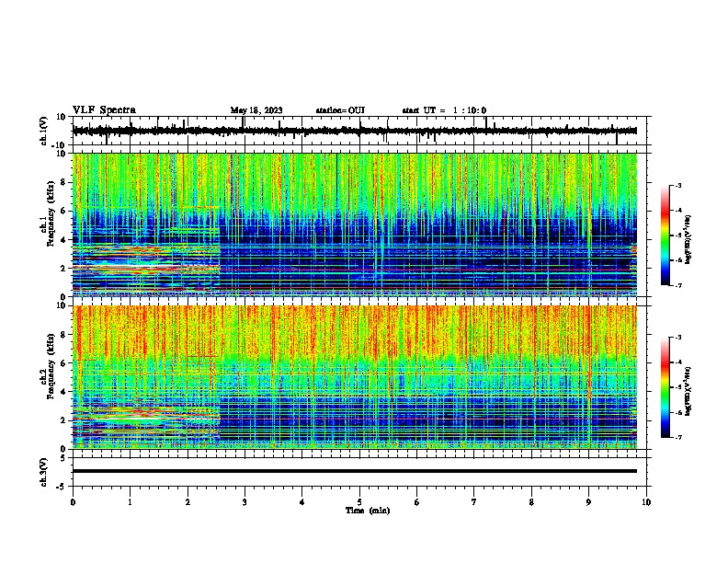The height and width of the screenshot is (563, 728).
Task: Click the 'ch.3(V)' axis label
Action: (x=44, y=472)
